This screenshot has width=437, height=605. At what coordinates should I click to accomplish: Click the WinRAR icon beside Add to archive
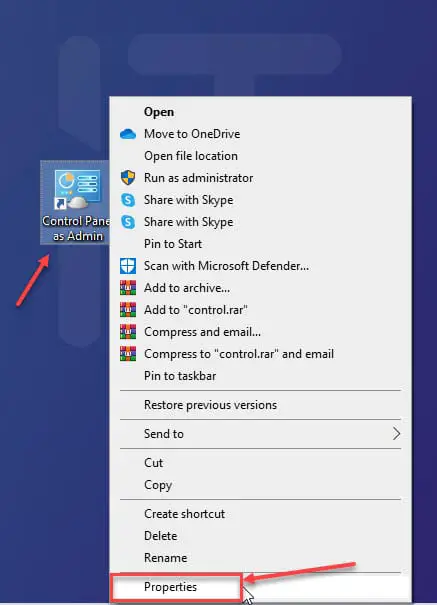[x=128, y=288]
